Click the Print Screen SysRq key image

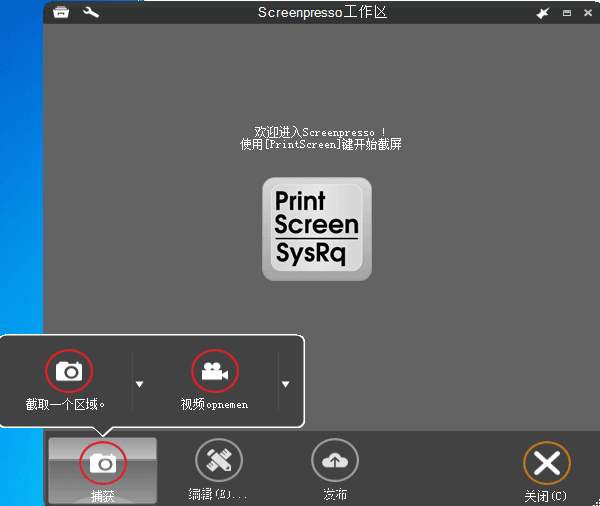(317, 229)
